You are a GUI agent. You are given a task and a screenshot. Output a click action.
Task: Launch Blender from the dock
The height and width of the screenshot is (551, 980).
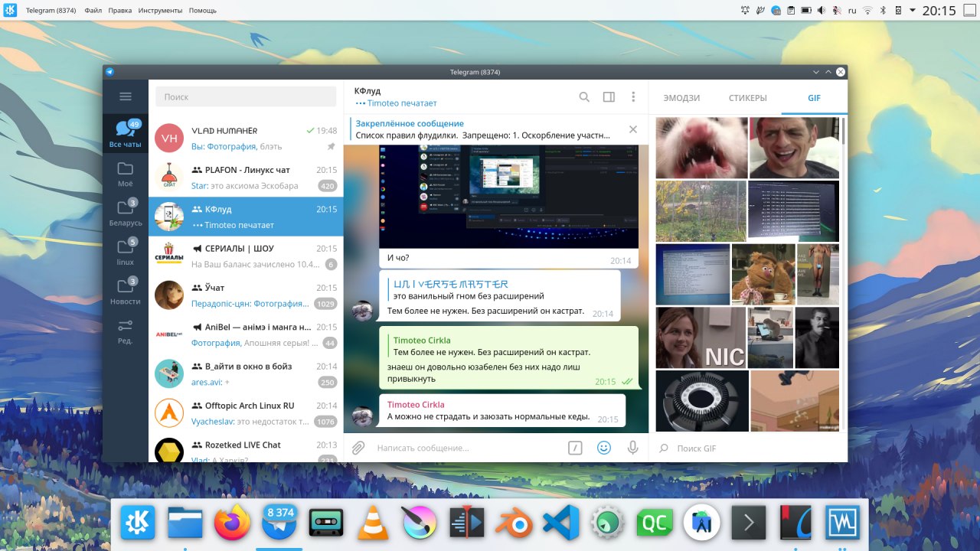coord(514,523)
